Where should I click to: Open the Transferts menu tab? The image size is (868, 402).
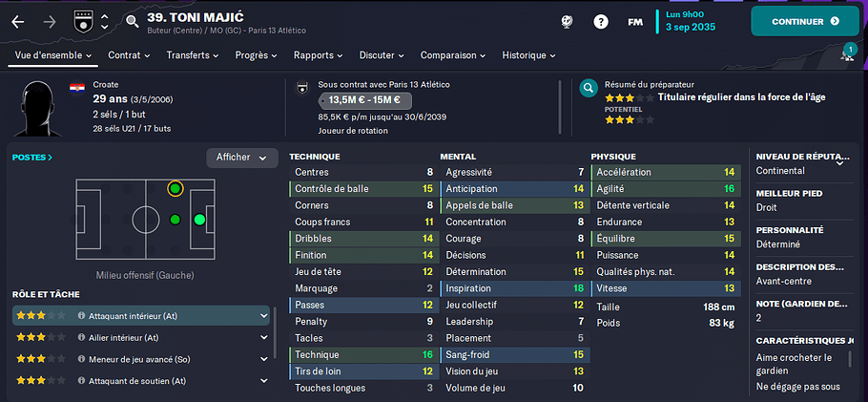point(193,55)
